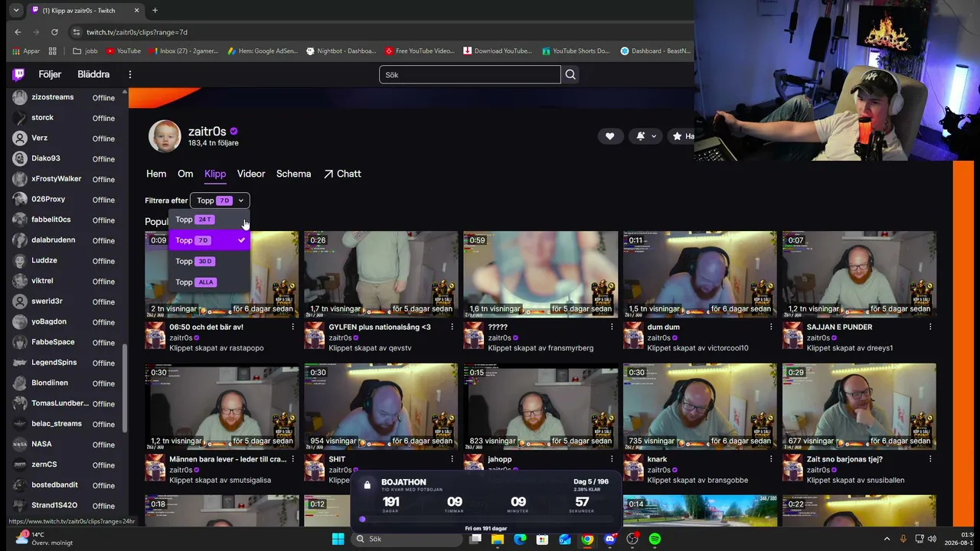Play the 0:11 "dum dum" clip thumbnail

point(700,274)
